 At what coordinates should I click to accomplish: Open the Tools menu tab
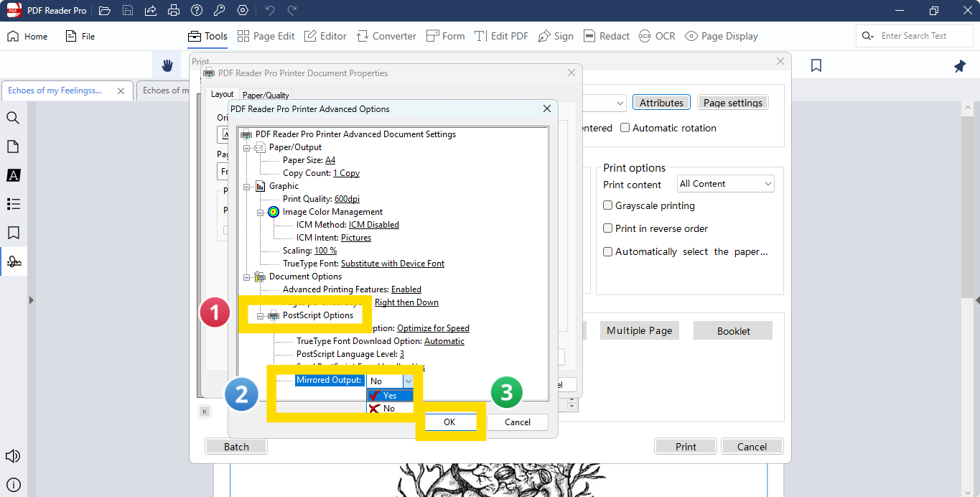207,36
